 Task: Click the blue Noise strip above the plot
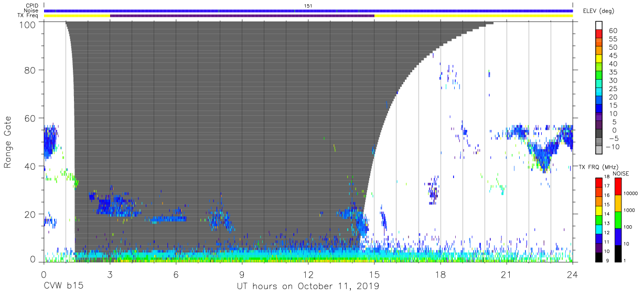308,10
